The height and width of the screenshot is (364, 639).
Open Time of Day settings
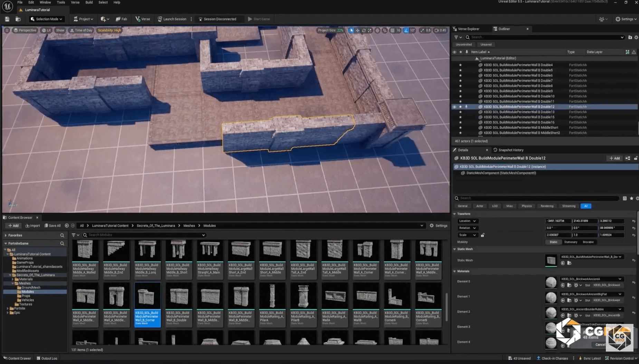tap(81, 30)
